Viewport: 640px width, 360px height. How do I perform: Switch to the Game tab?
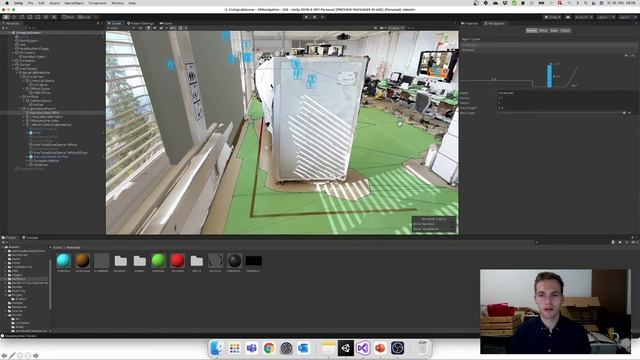[167, 23]
